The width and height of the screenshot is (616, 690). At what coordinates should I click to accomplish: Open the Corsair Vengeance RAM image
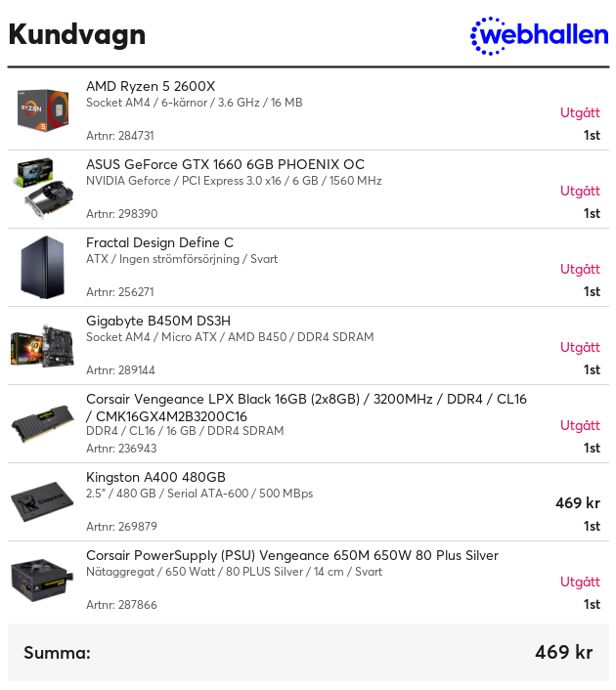[43, 423]
